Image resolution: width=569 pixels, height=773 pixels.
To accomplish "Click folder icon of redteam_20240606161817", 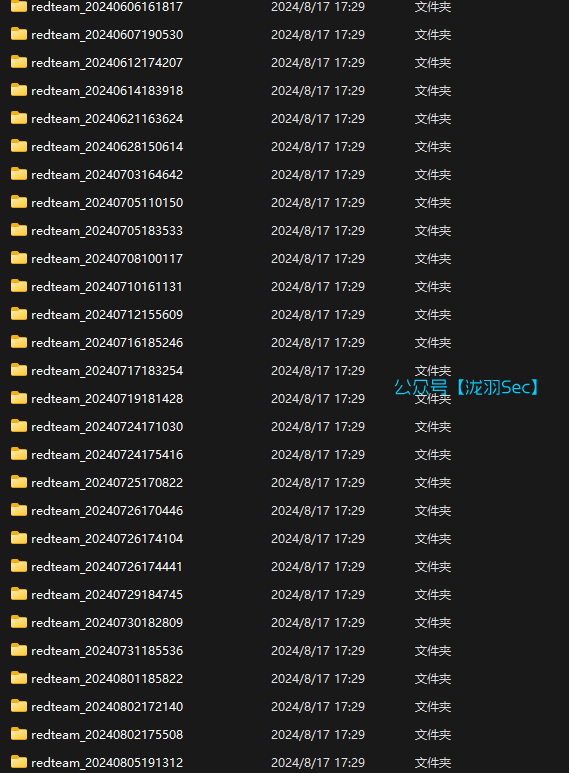I will [x=19, y=6].
